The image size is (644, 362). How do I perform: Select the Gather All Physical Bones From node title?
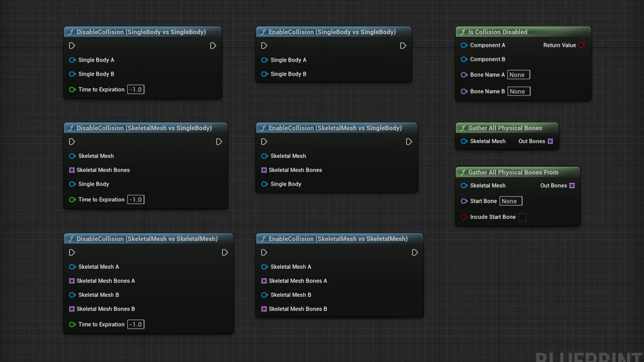[x=513, y=172]
